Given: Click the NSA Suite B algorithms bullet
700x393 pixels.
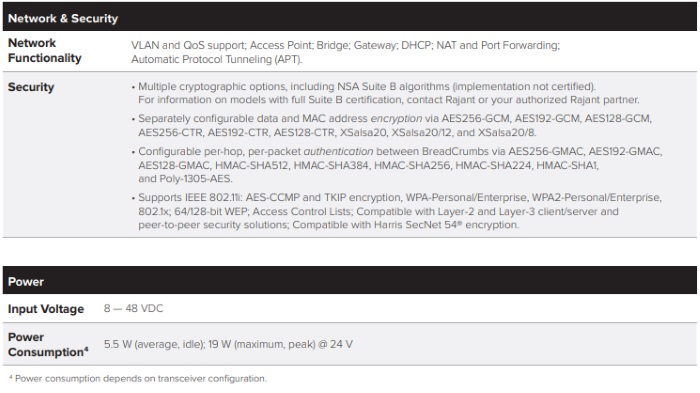Looking at the screenshot, I should [385, 93].
